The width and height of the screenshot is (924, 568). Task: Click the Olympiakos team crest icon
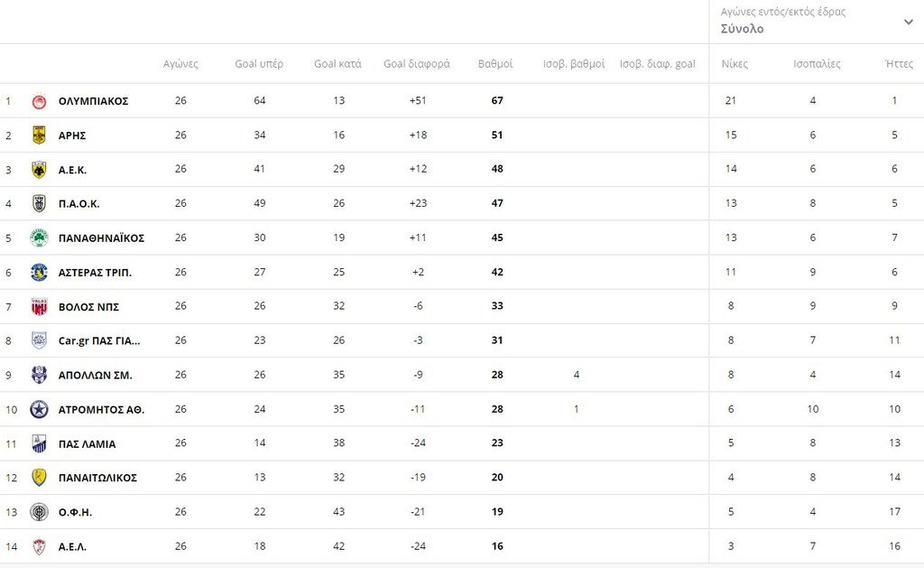tap(39, 101)
